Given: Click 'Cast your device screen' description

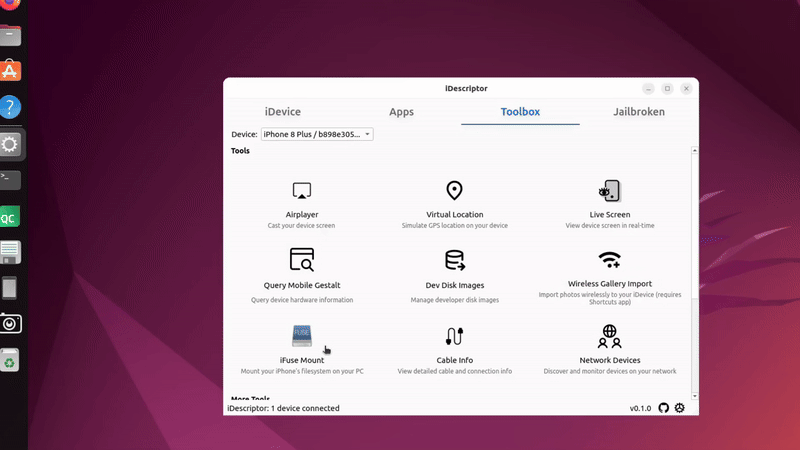Looking at the screenshot, I should 302,226.
